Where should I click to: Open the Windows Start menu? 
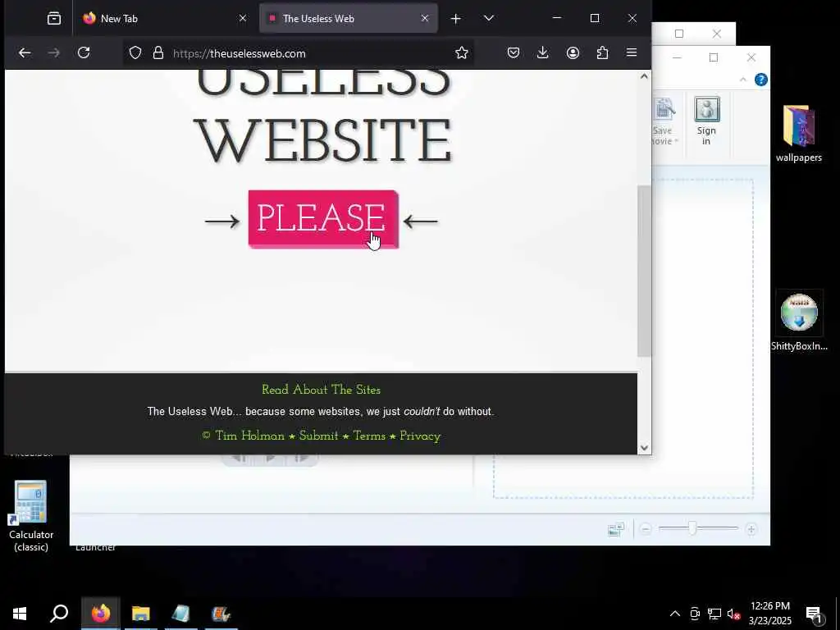pyautogui.click(x=20, y=614)
